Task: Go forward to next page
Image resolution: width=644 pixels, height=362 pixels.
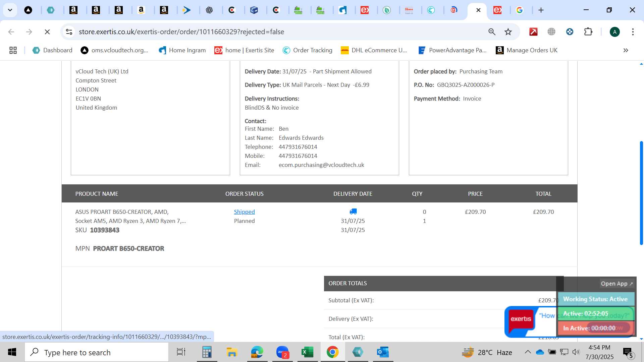Action: click(29, 32)
